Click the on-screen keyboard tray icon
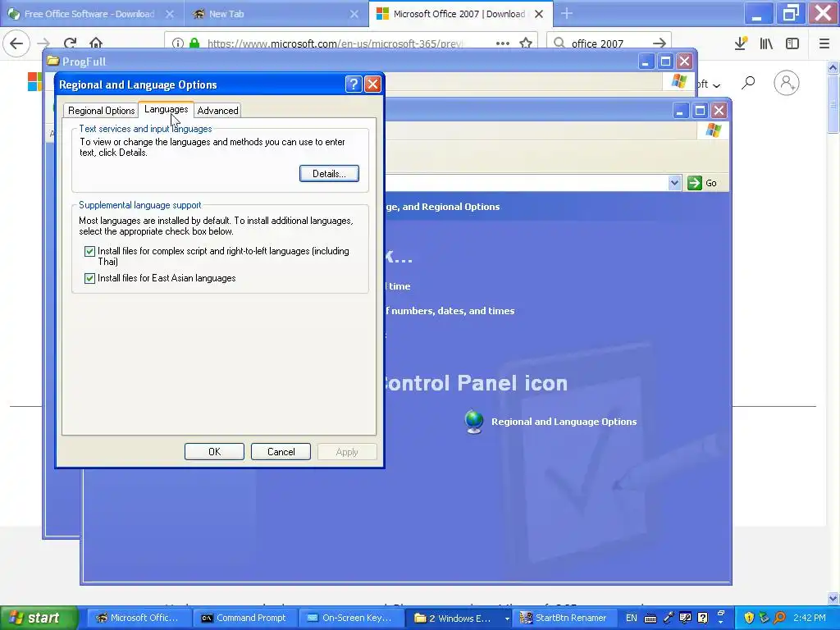This screenshot has width=840, height=630. coord(651,619)
